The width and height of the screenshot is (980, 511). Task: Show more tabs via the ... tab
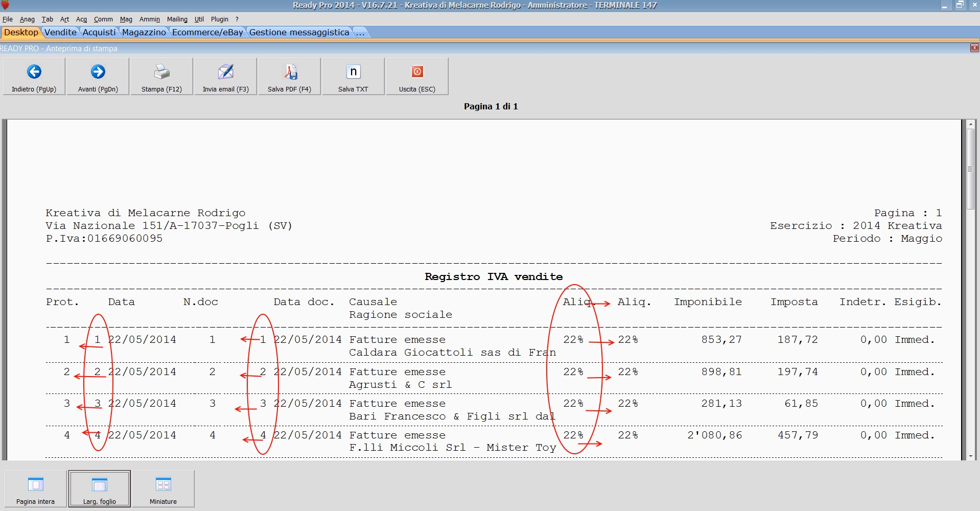tap(360, 32)
